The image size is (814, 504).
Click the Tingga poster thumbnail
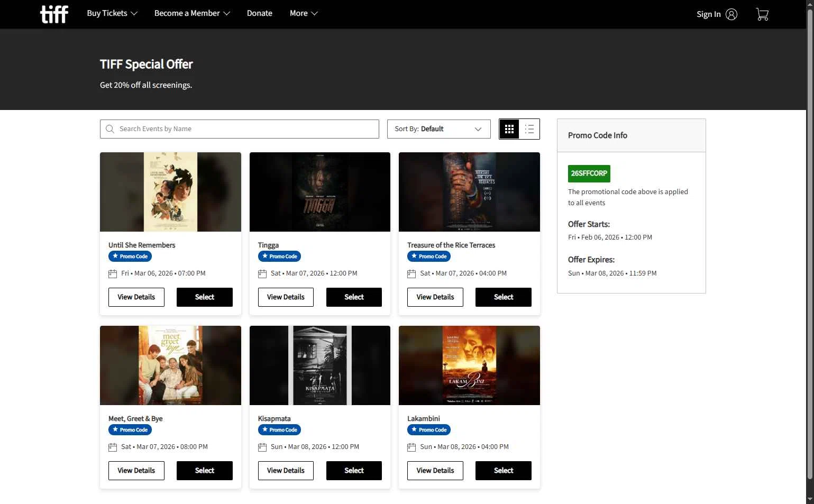320,192
